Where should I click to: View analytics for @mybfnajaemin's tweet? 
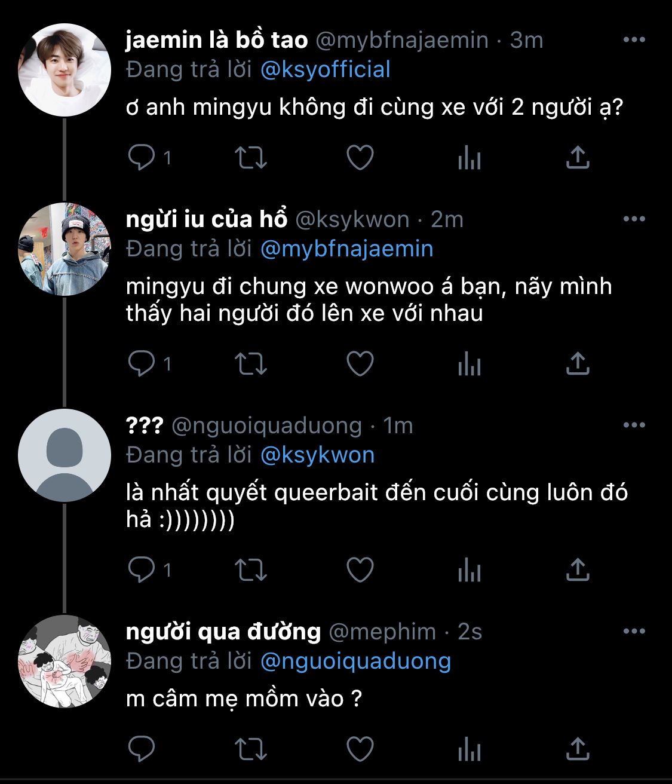click(470, 158)
